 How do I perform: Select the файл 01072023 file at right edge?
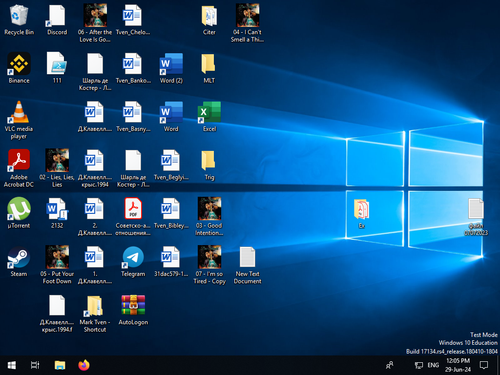click(x=476, y=209)
